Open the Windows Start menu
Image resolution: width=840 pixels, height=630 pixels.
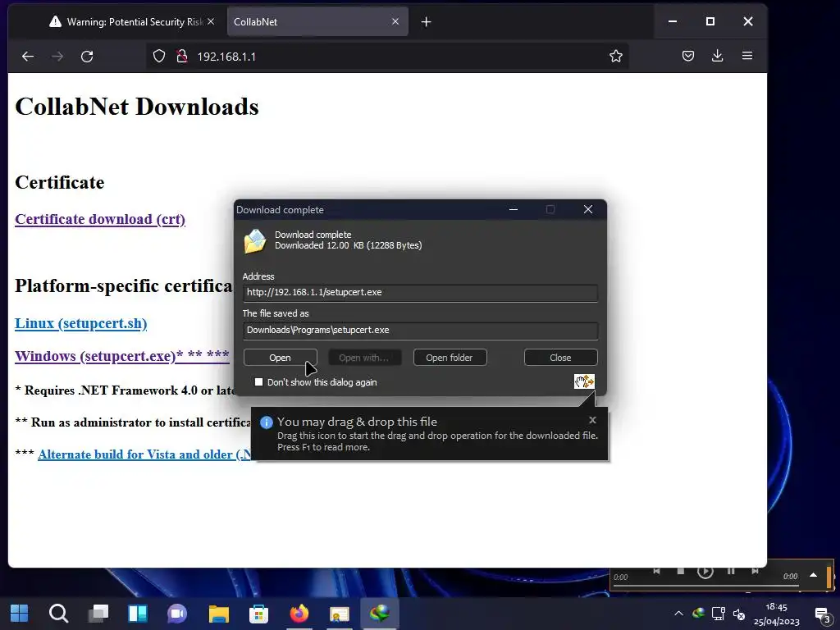pos(20,614)
